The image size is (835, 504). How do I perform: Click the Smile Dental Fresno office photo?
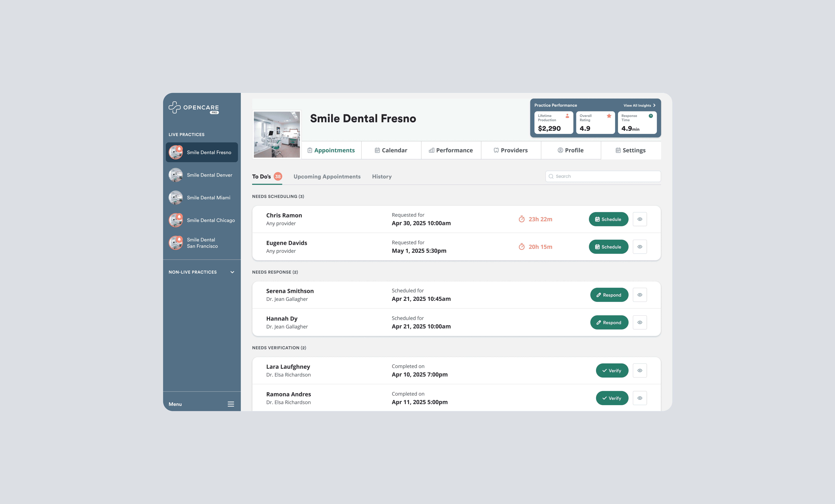point(277,134)
